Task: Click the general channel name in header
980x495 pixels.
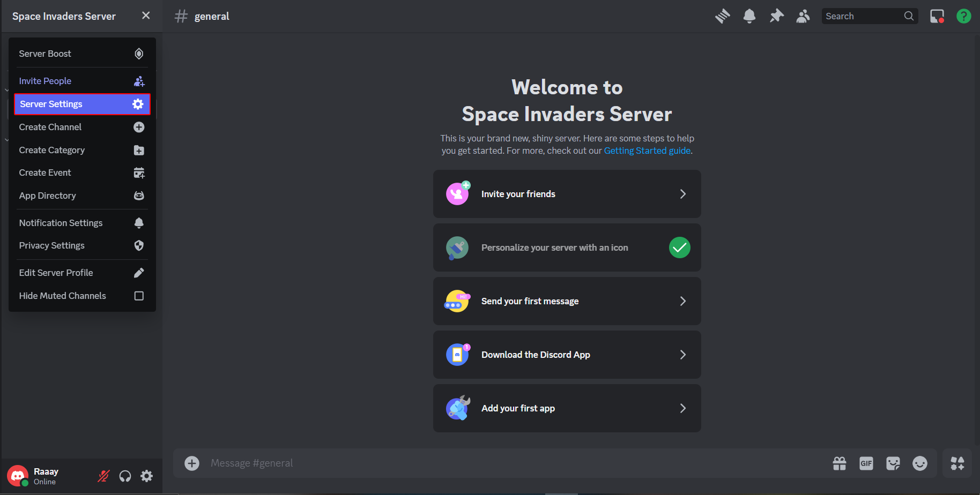Action: tap(212, 16)
